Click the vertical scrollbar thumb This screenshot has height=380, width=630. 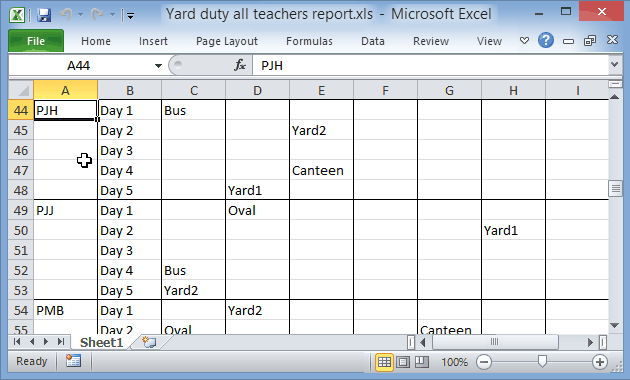coord(615,188)
